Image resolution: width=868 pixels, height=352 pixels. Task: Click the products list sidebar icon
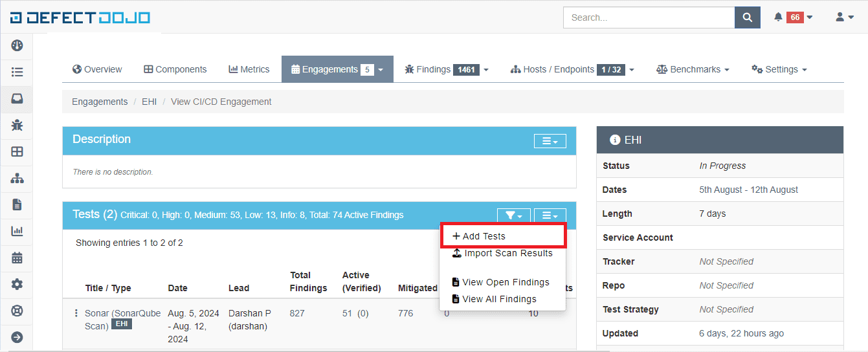click(17, 72)
